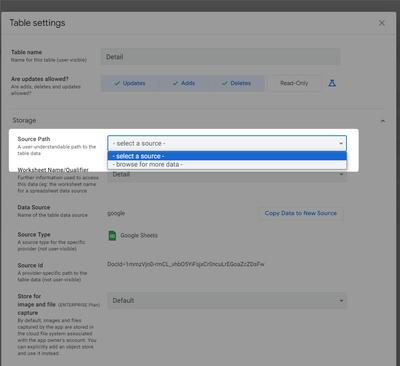
Task: Click the Google Sheets source type text
Action: tap(139, 235)
